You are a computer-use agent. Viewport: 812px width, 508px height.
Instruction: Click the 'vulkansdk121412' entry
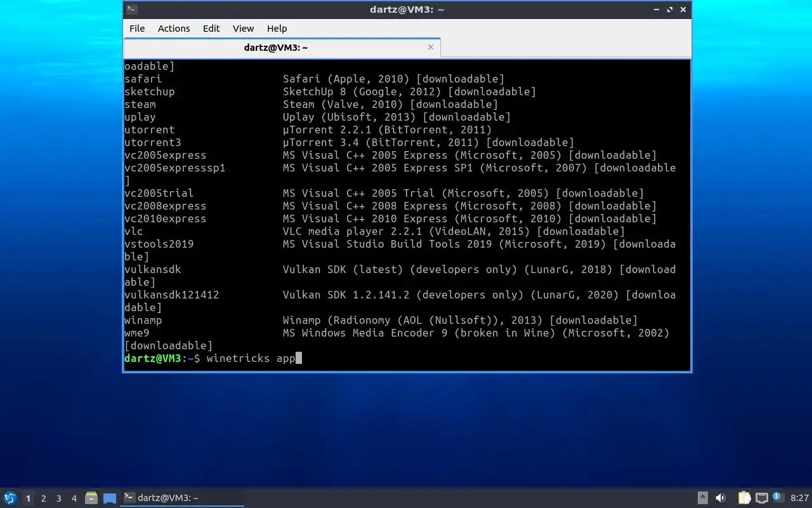click(x=171, y=295)
